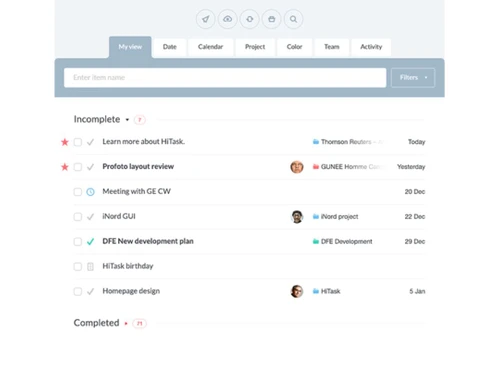Click green DFE Development folder icon
500x375 pixels.
pyautogui.click(x=316, y=241)
